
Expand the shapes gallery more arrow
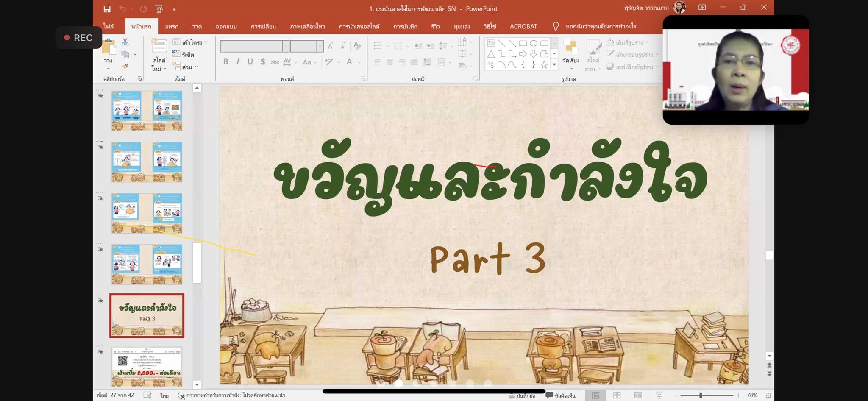554,64
